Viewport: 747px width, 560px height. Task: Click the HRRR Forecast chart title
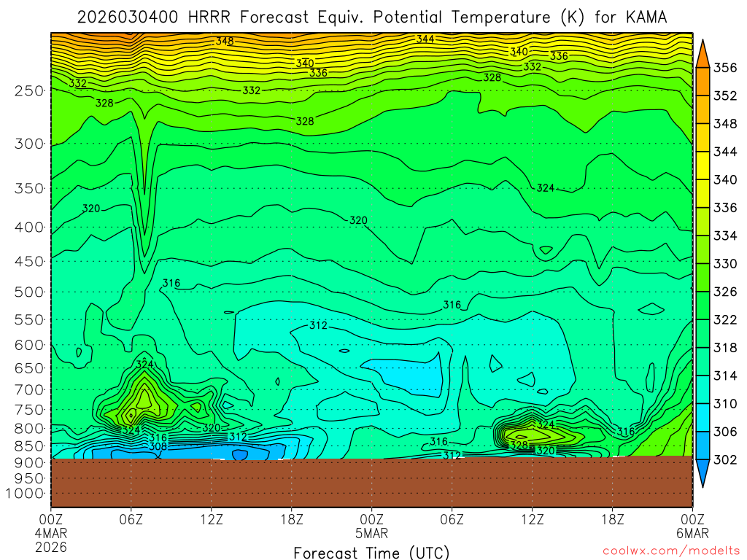pos(371,17)
